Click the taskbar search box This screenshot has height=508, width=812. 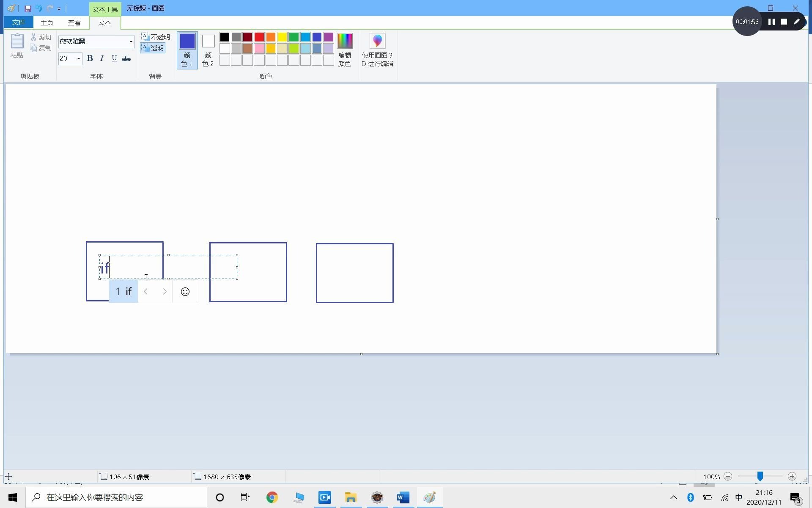[x=116, y=497]
